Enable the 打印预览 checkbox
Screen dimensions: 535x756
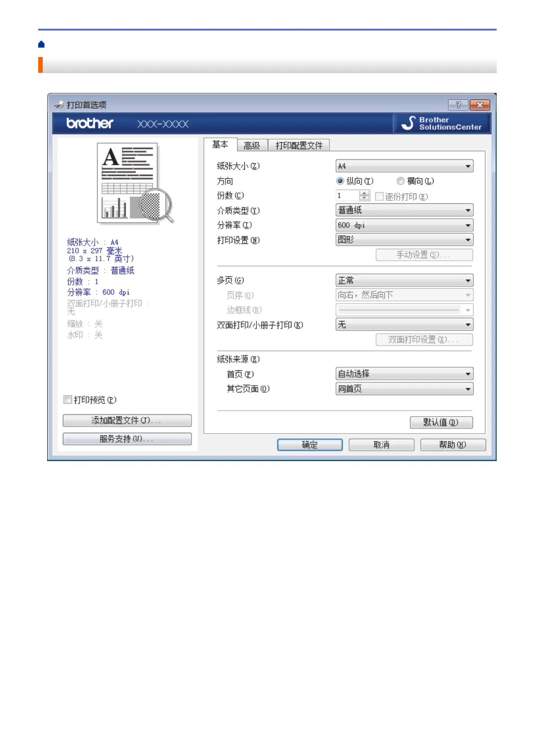coord(68,400)
